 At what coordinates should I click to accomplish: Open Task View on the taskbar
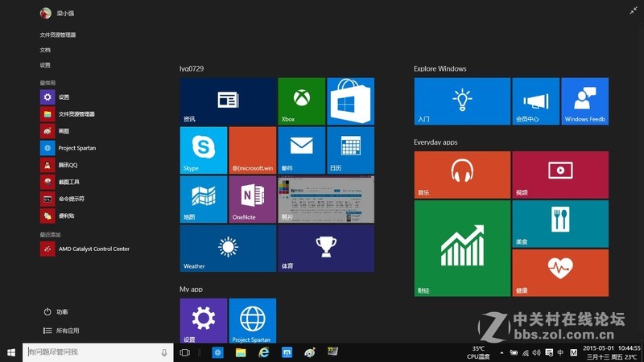pyautogui.click(x=185, y=352)
